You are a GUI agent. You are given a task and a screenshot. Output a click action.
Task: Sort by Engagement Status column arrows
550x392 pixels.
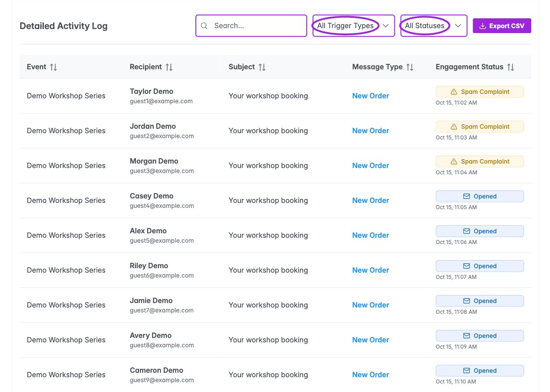click(x=511, y=67)
